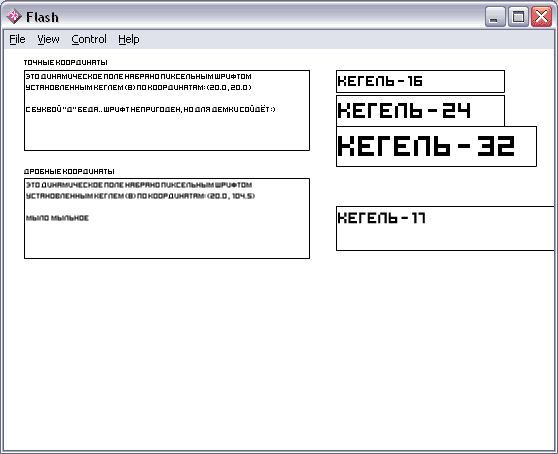This screenshot has width=558, height=454.
Task: Click the КЕГЕЛЬ - 32 text box
Action: tap(436, 146)
